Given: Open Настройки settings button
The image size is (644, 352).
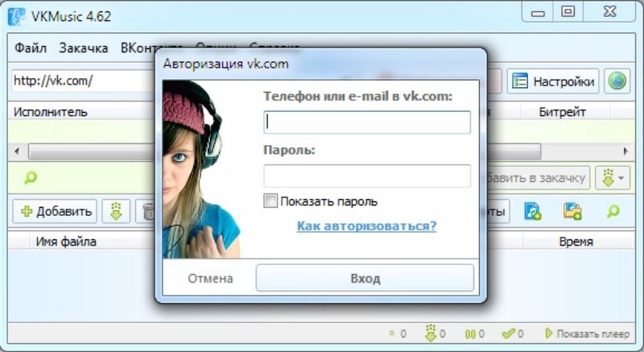Looking at the screenshot, I should [x=553, y=81].
